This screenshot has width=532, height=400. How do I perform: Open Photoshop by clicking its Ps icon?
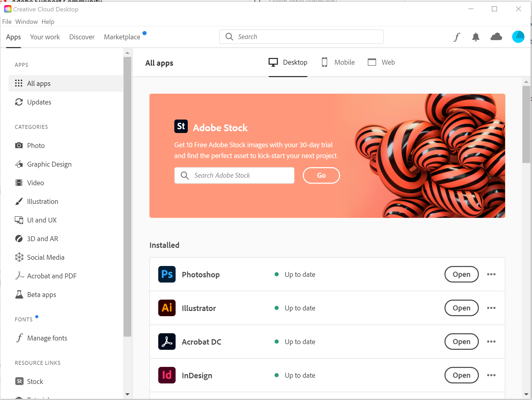point(167,274)
